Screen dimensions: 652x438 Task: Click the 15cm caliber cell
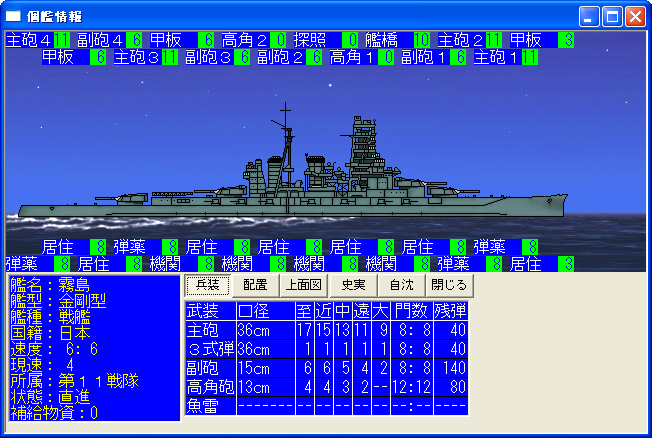tap(266, 368)
